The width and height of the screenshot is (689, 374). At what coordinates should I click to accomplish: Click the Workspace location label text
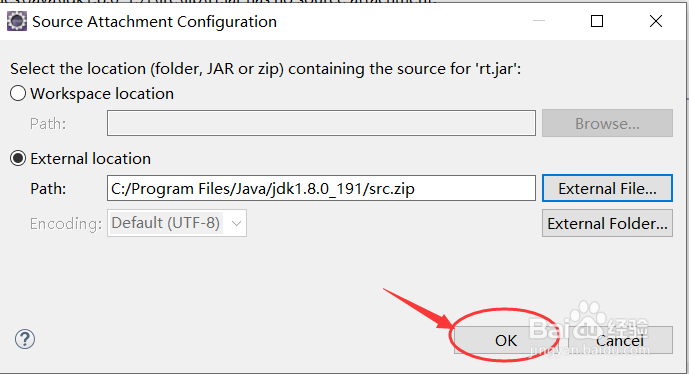pyautogui.click(x=102, y=94)
